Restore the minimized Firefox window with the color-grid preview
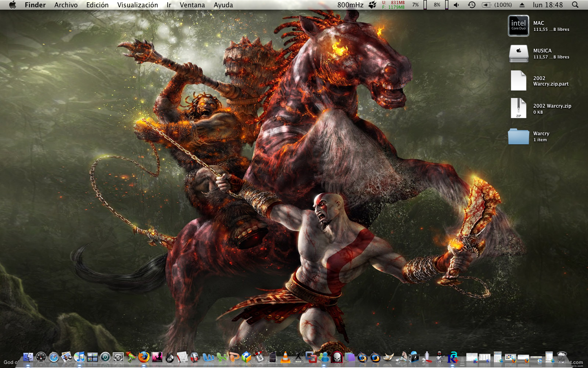Image resolution: width=588 pixels, height=368 pixels. (x=510, y=357)
